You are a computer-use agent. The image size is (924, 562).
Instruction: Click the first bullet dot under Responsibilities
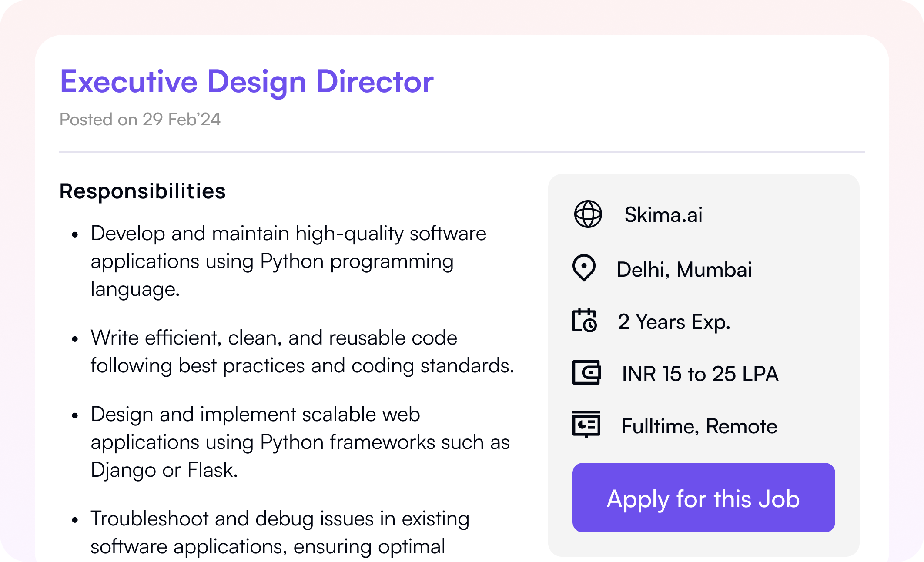pos(75,235)
